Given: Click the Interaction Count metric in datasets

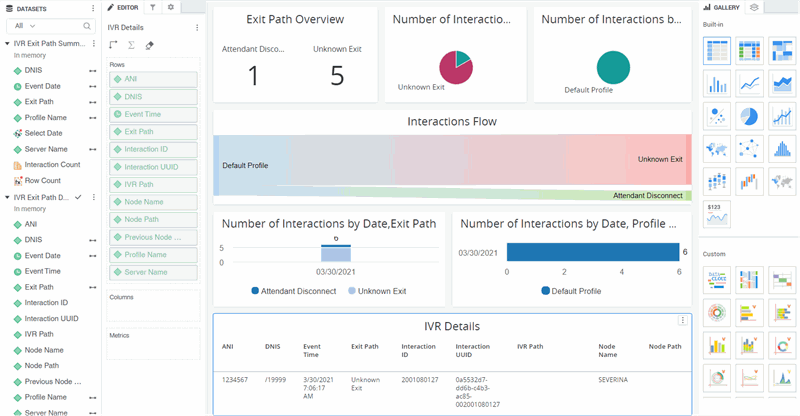Looking at the screenshot, I should (52, 165).
